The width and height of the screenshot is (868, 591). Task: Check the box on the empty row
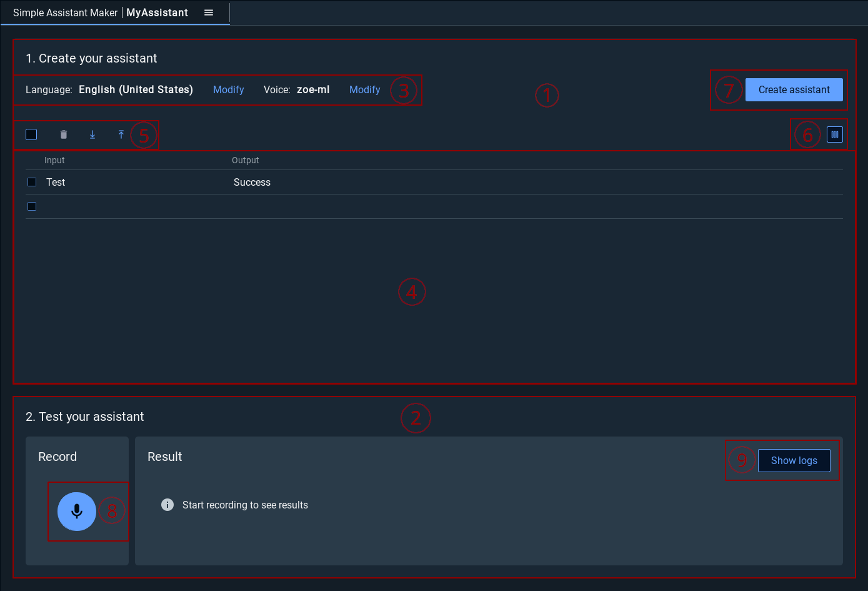pos(32,206)
